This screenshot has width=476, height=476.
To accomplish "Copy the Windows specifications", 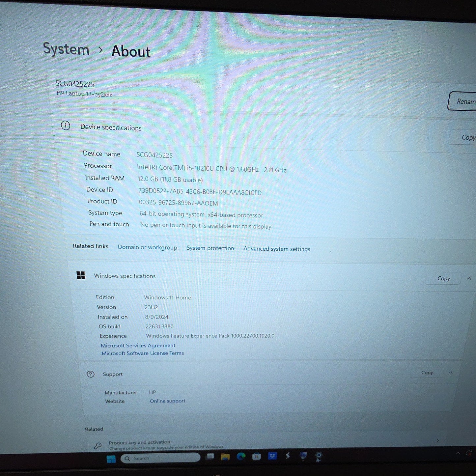I will coord(443,278).
